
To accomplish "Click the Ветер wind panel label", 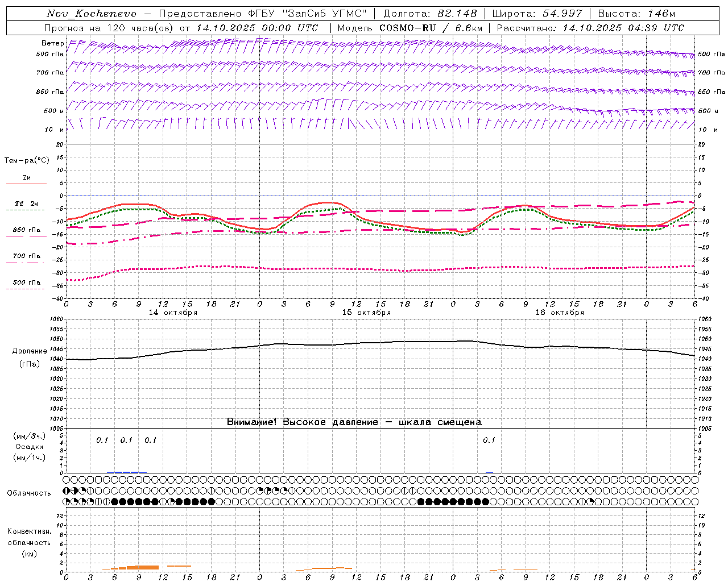I will point(53,43).
